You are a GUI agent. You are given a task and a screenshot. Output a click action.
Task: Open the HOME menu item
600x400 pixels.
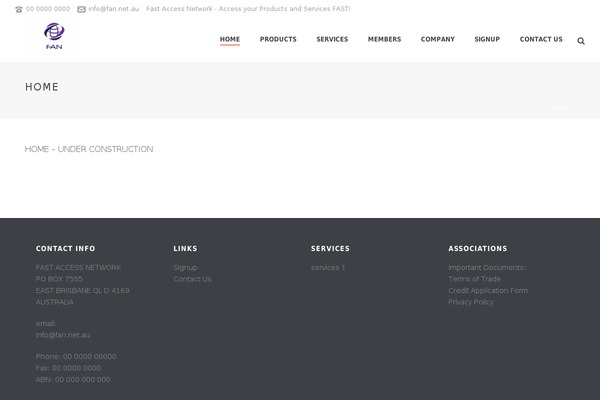pos(230,39)
